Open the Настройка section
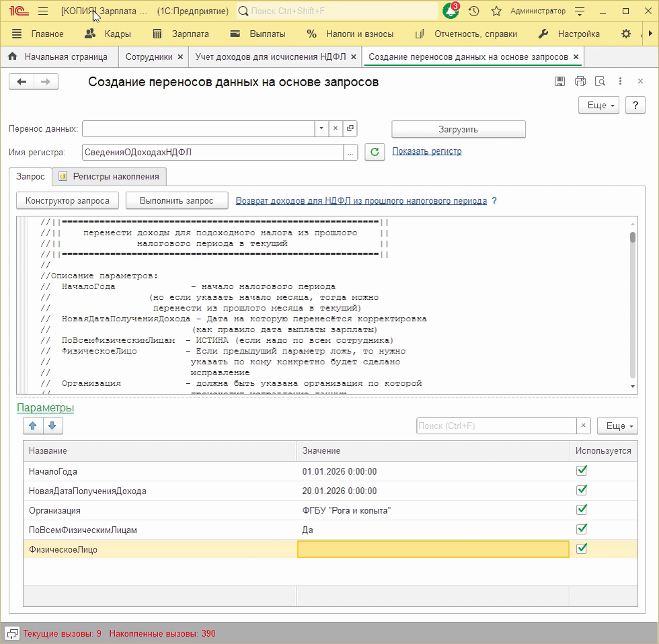Image resolution: width=659 pixels, height=644 pixels. [x=569, y=34]
